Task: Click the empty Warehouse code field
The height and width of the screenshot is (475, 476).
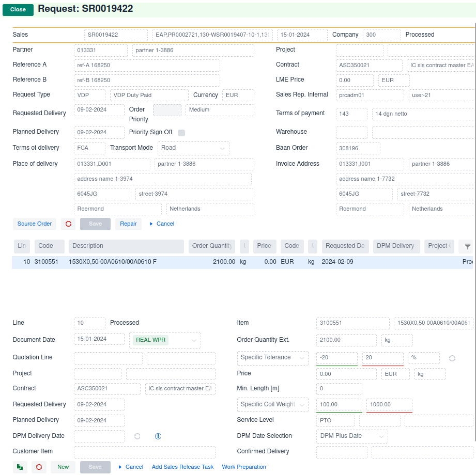Action: [x=351, y=133]
